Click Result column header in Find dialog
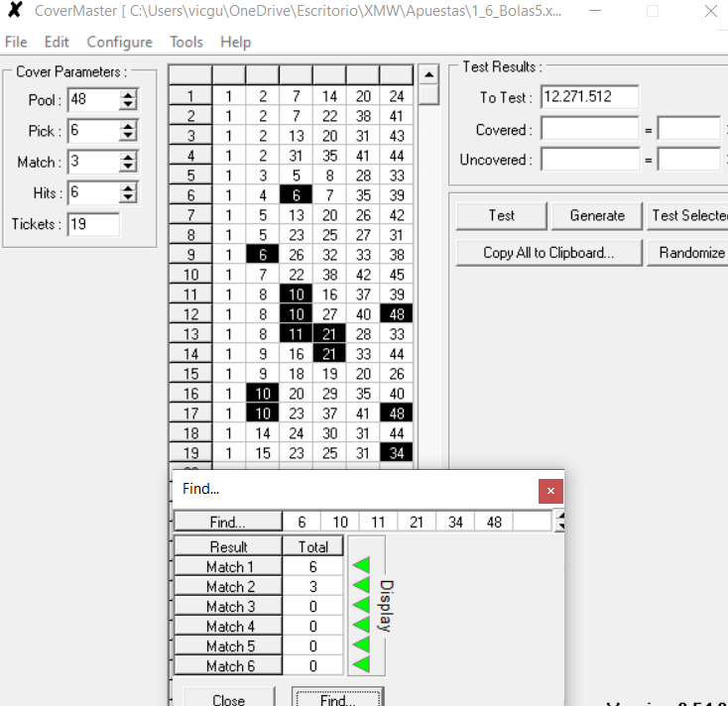 pyautogui.click(x=228, y=546)
